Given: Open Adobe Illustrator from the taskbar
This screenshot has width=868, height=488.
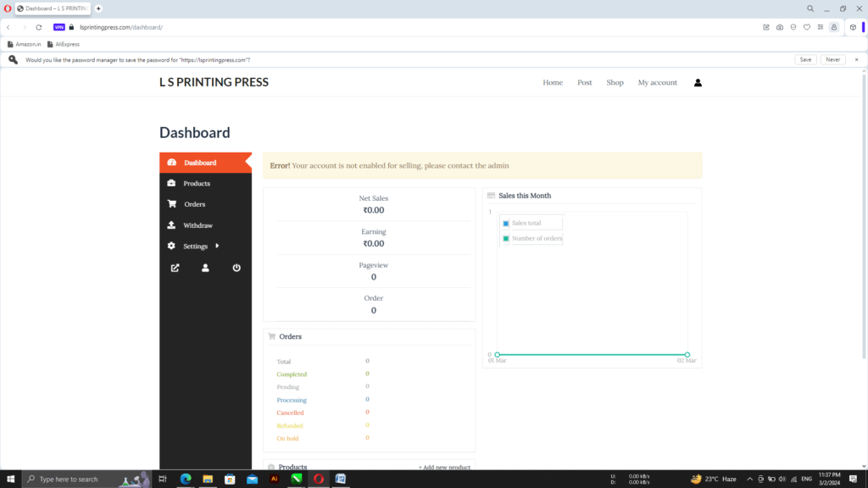Looking at the screenshot, I should point(274,480).
